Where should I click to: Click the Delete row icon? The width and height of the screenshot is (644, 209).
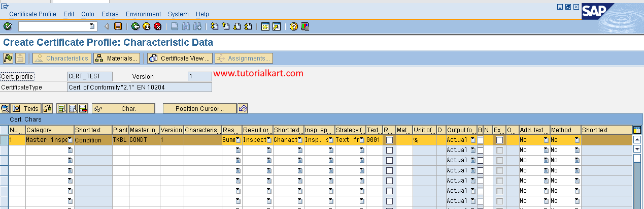click(83, 108)
